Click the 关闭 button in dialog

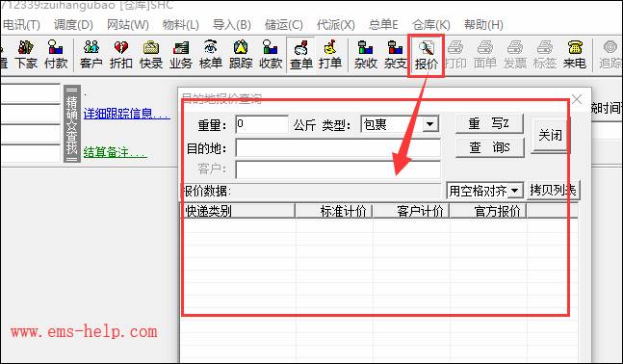tap(550, 135)
